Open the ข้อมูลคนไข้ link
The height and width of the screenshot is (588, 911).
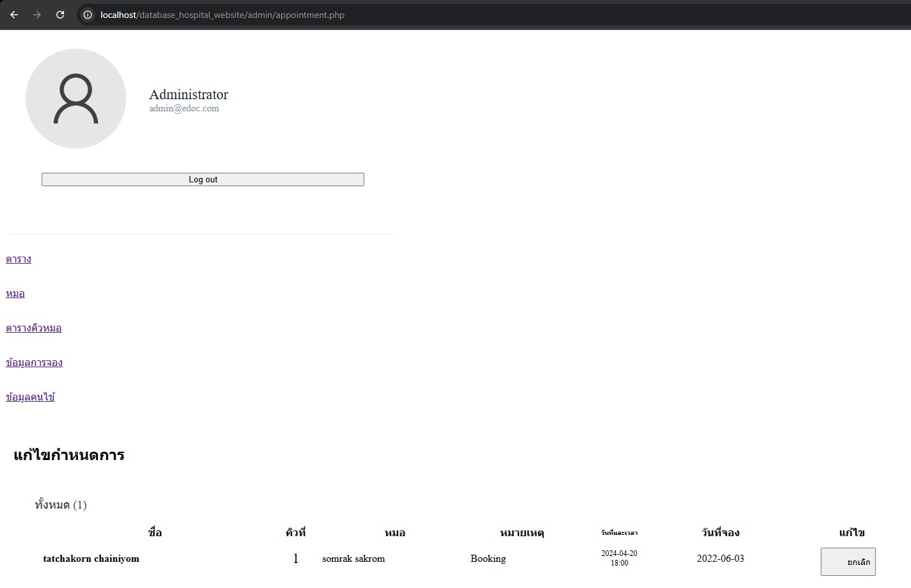[30, 397]
